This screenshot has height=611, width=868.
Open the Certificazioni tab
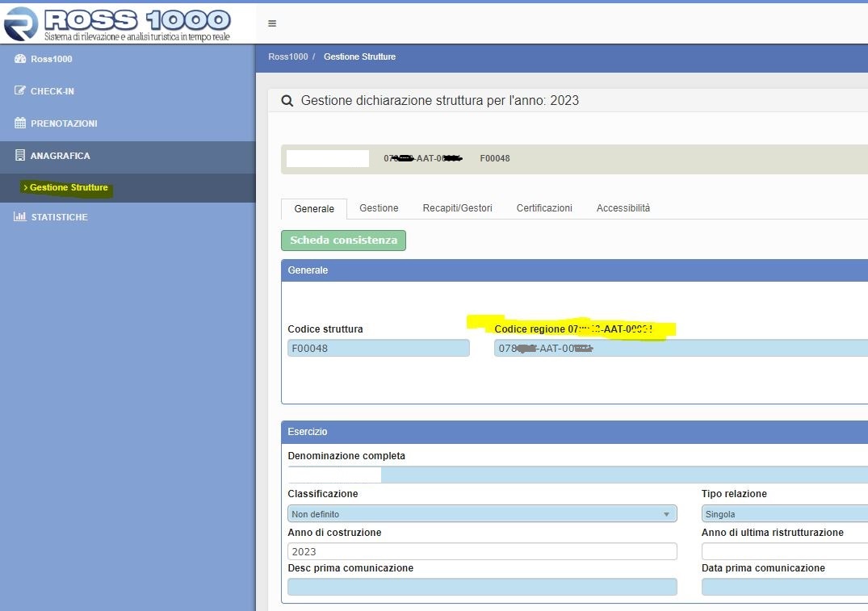(544, 208)
